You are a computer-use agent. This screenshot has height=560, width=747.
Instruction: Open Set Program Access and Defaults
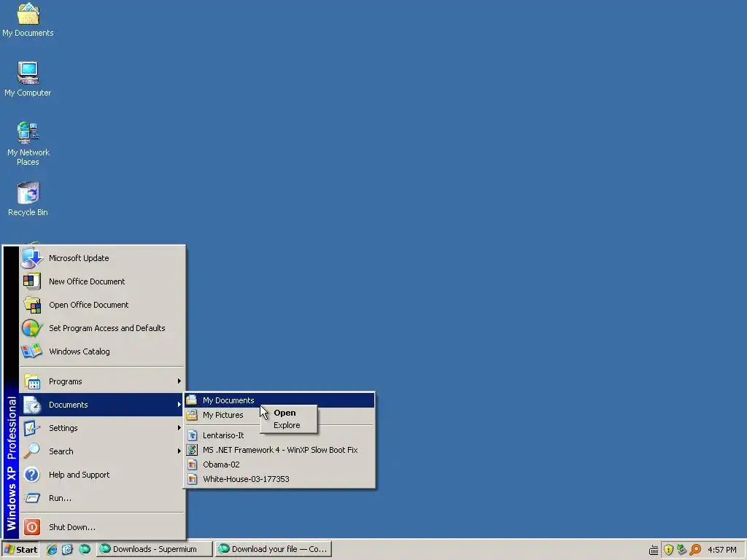(x=102, y=328)
